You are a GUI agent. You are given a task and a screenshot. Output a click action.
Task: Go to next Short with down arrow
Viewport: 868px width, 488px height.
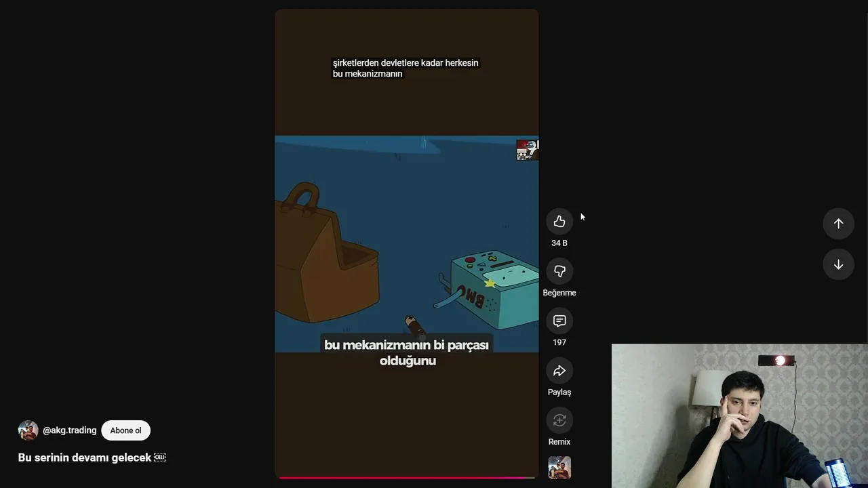(x=838, y=264)
